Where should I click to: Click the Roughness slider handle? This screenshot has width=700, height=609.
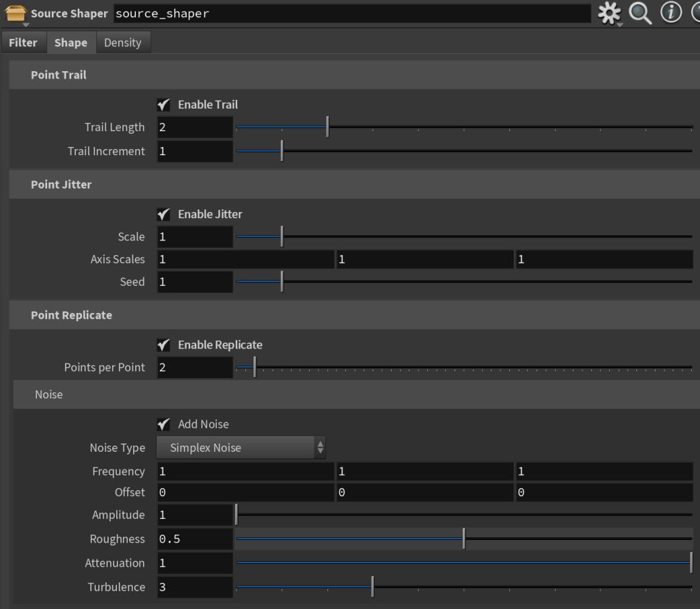click(x=463, y=539)
